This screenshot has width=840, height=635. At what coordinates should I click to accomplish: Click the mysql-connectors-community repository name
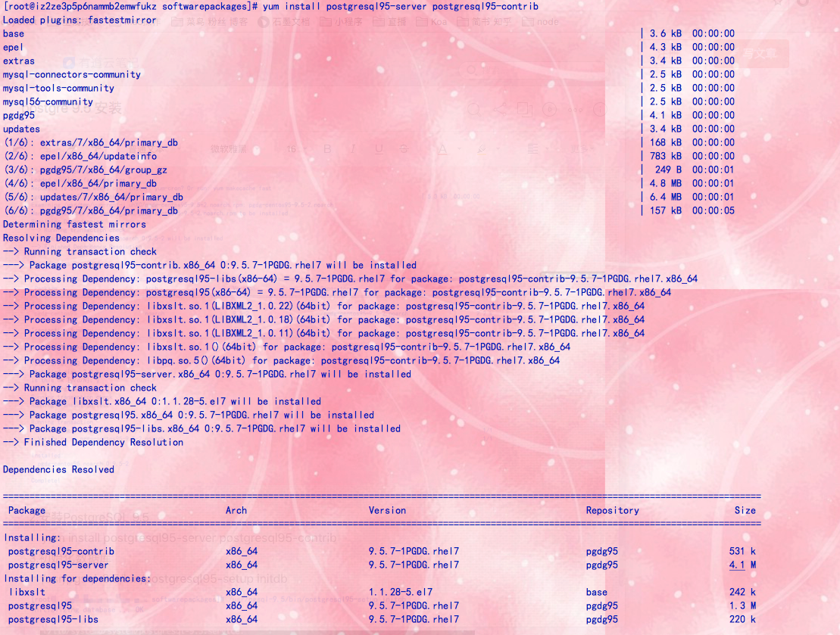point(72,75)
